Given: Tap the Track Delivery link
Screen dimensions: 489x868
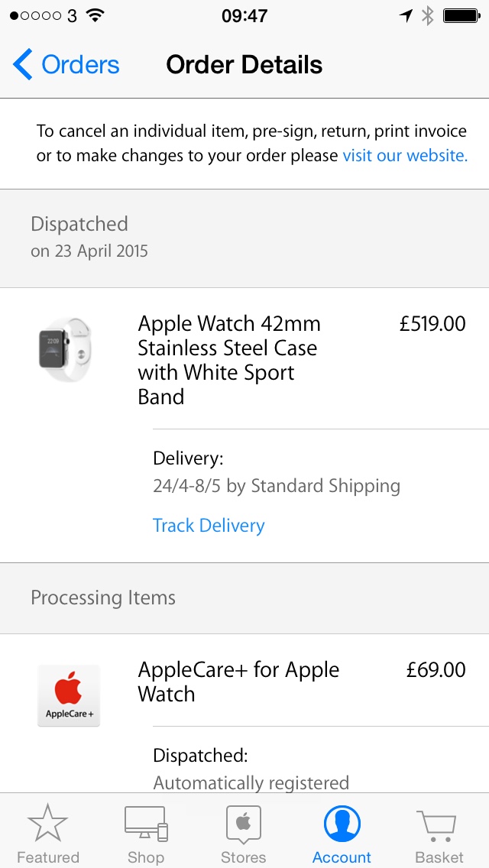Looking at the screenshot, I should (x=209, y=526).
